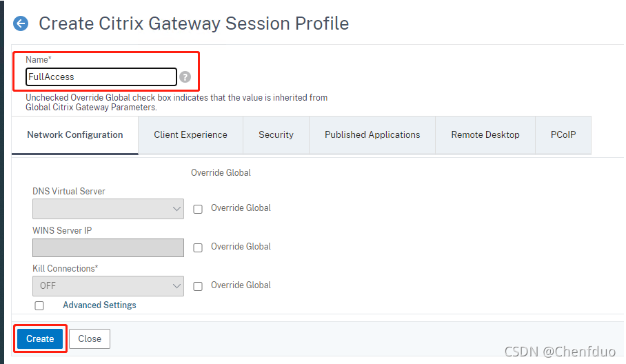Open the Security tab

coord(276,135)
